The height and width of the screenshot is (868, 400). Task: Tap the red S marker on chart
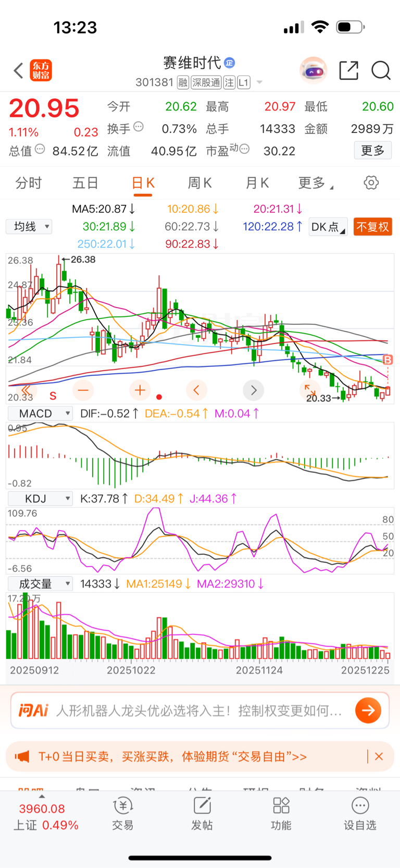pyautogui.click(x=53, y=396)
